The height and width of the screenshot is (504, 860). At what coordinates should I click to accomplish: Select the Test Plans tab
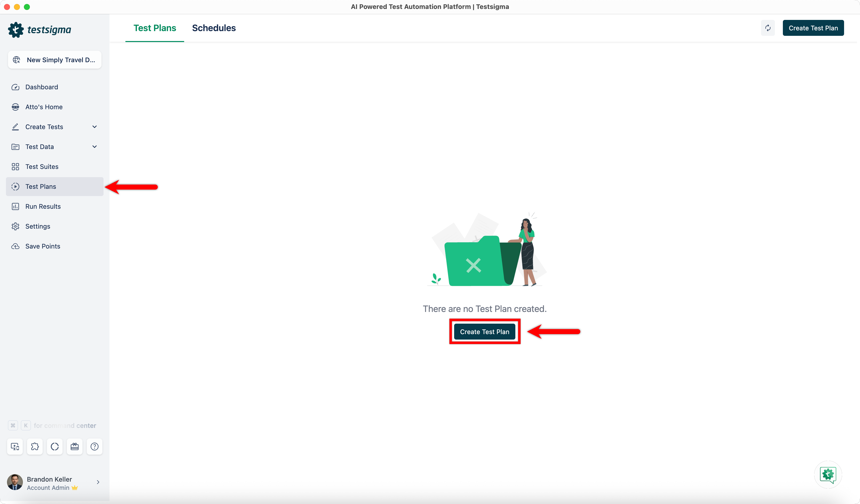coord(155,28)
